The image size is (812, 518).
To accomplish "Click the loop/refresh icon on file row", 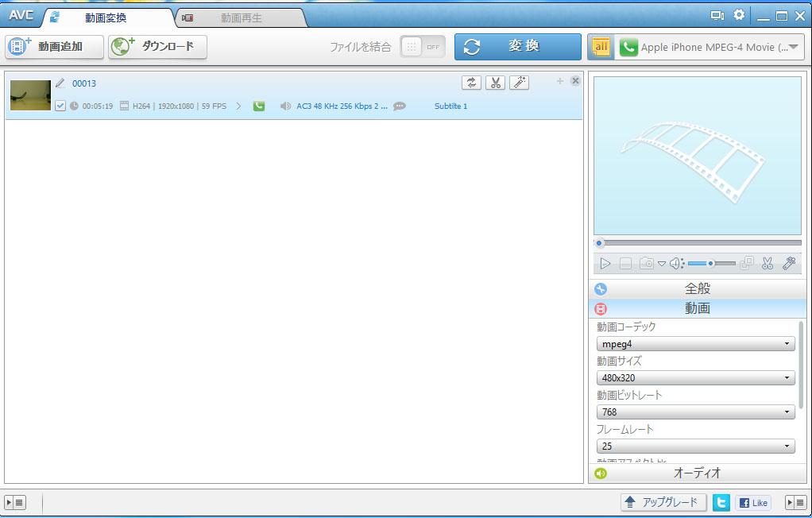I will tap(471, 83).
